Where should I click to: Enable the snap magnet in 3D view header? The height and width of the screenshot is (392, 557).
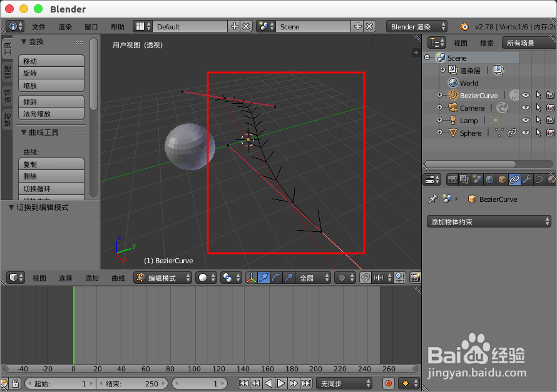[364, 278]
